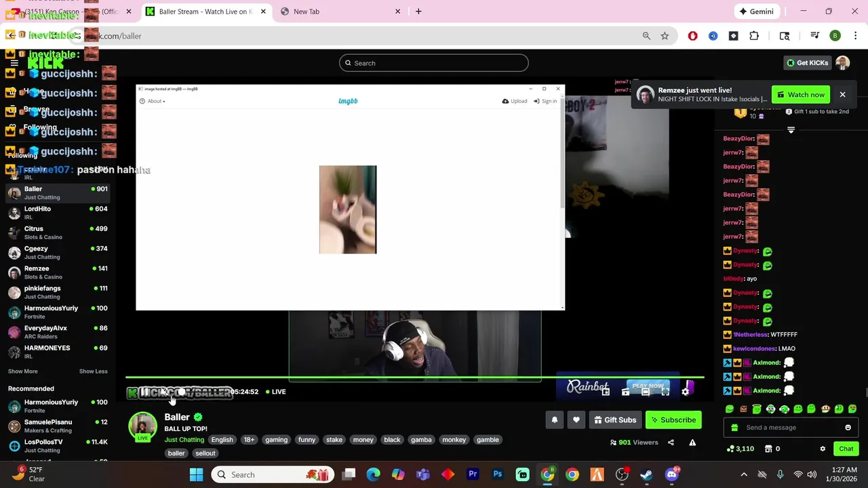Click Upload in imgbb window

(x=515, y=101)
